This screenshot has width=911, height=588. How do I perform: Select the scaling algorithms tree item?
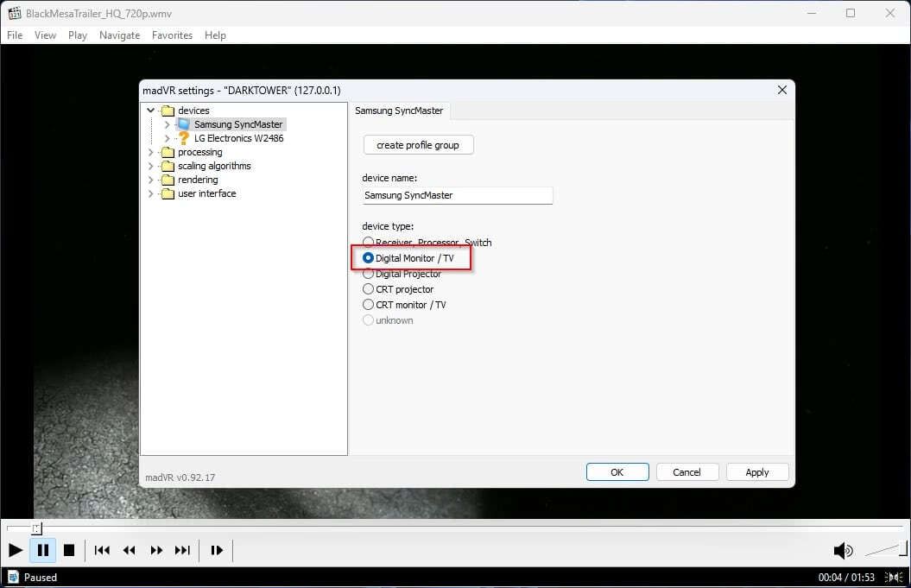(x=214, y=166)
